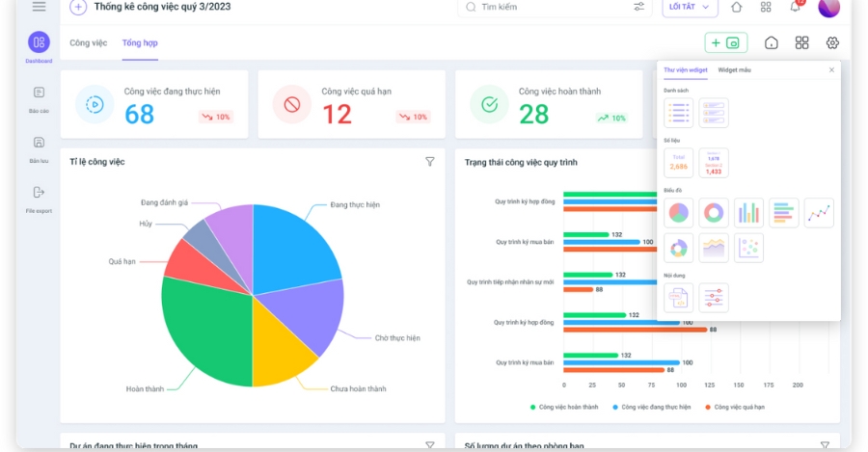Select the line chart widget

pyautogui.click(x=819, y=213)
